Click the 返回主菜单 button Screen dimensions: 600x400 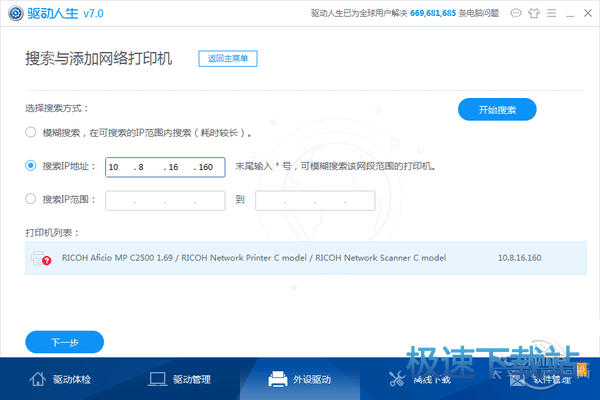(228, 59)
